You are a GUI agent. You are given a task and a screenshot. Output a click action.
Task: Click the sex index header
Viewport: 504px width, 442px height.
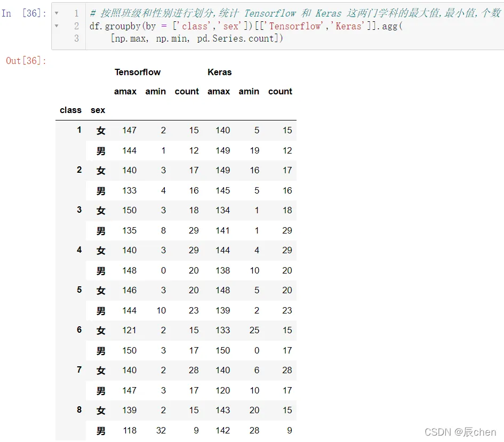click(x=98, y=110)
